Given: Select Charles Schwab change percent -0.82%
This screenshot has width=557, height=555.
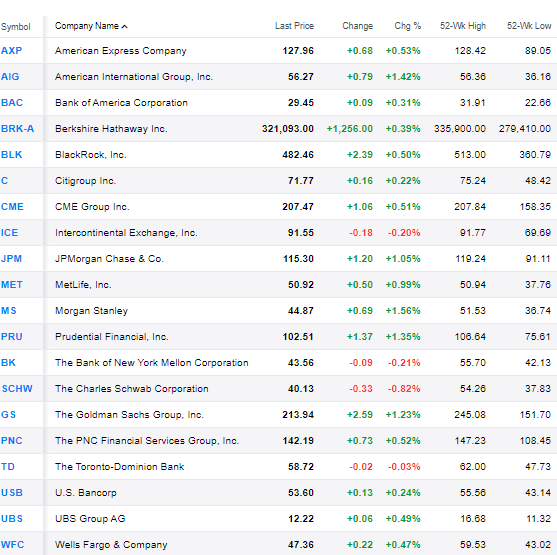Looking at the screenshot, I should (x=404, y=388).
